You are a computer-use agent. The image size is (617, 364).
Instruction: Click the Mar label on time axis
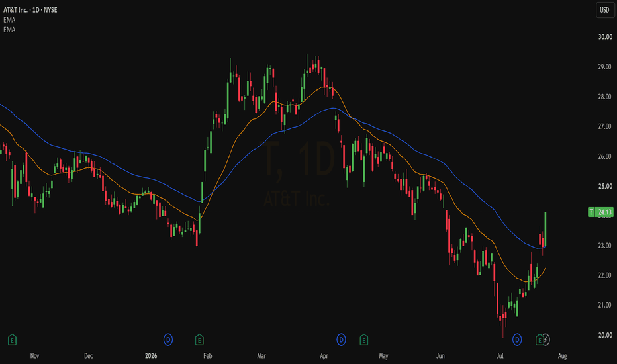261,356
